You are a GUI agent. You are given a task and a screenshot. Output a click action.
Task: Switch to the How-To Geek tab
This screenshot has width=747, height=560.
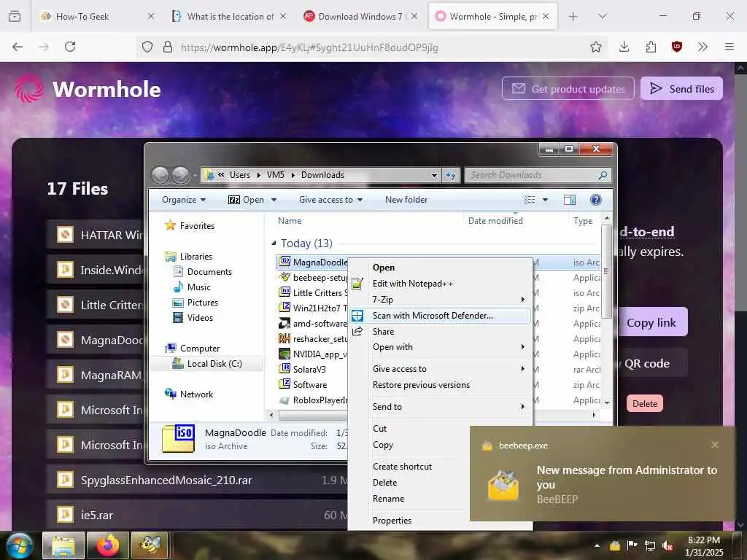(x=98, y=17)
